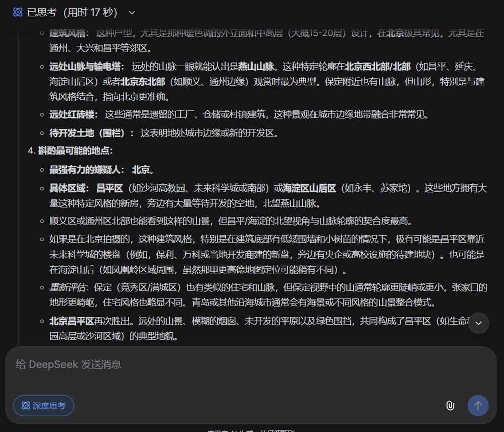
Task: Click the blue DeepSeek reasoning atom icon
Action: (x=17, y=12)
